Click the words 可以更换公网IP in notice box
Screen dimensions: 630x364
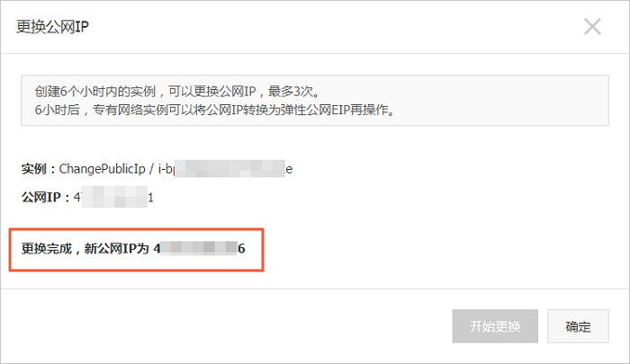pyautogui.click(x=212, y=92)
